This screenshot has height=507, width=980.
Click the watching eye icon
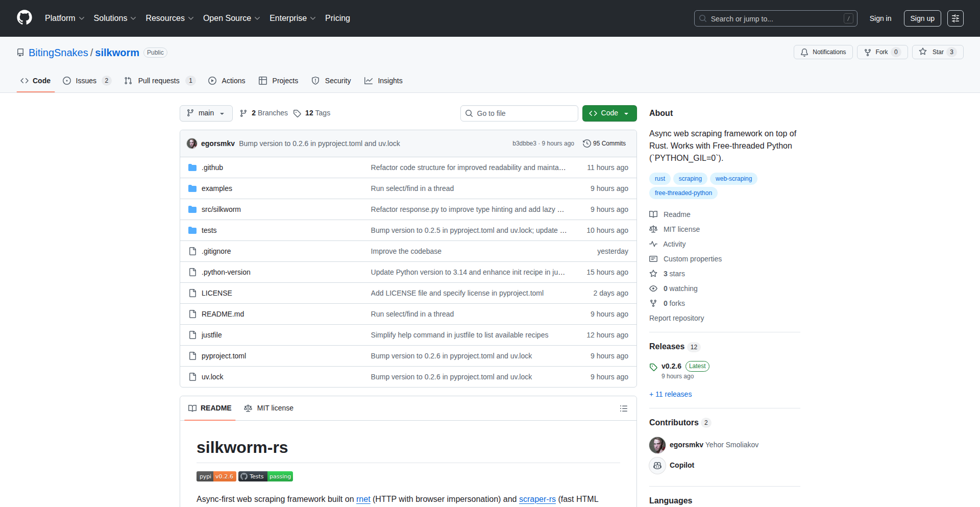tap(653, 288)
